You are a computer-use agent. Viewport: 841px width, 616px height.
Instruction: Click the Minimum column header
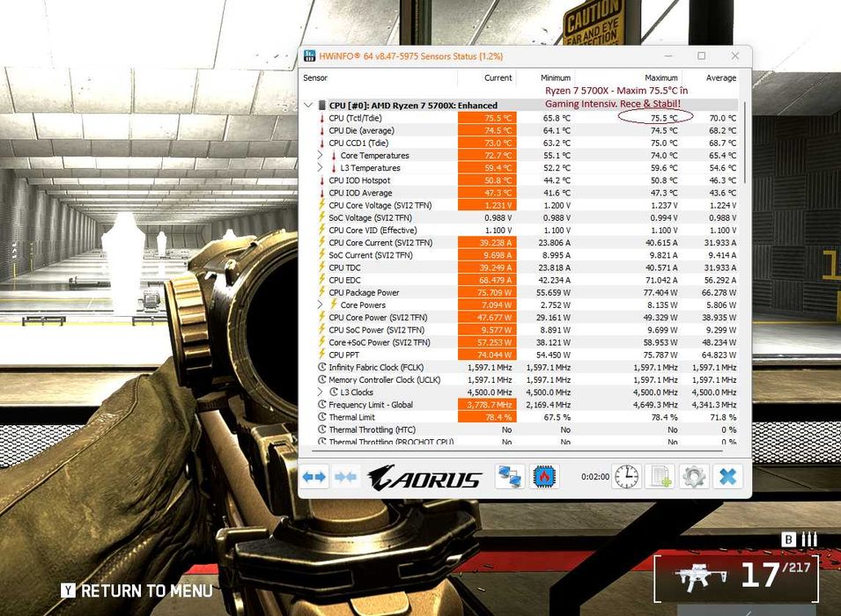pos(555,77)
